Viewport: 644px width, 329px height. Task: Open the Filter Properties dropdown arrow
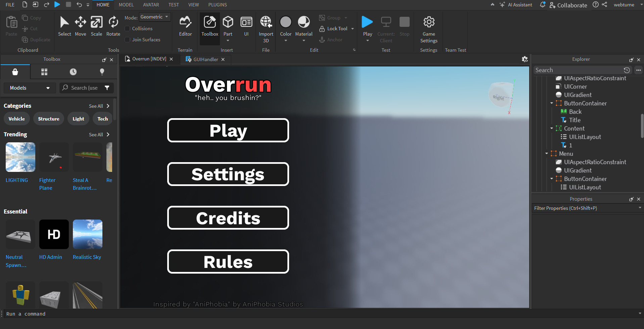[x=640, y=208]
